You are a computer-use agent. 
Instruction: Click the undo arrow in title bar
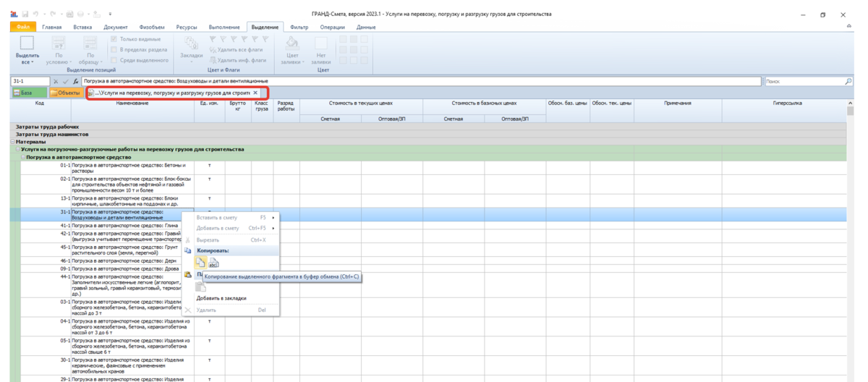35,14
